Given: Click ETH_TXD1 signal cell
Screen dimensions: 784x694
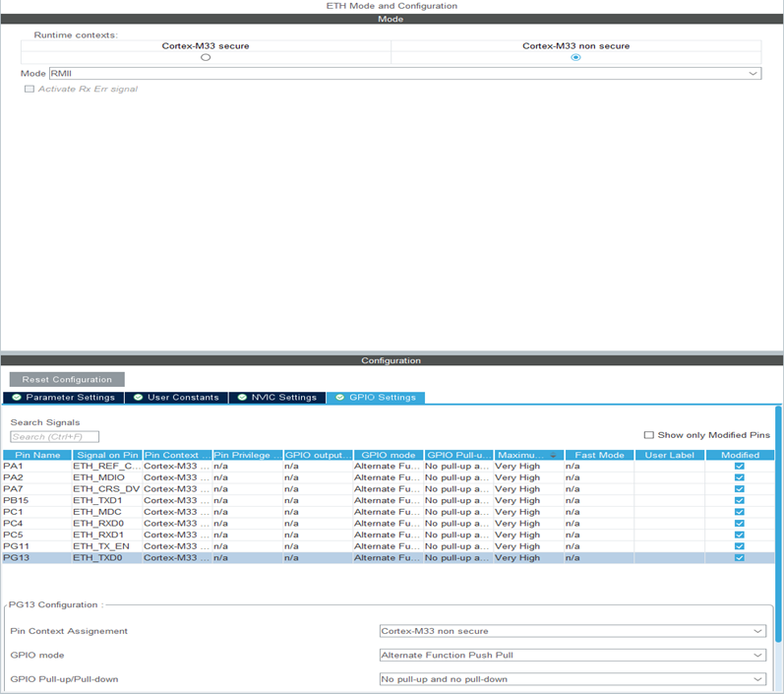Looking at the screenshot, I should coord(107,501).
